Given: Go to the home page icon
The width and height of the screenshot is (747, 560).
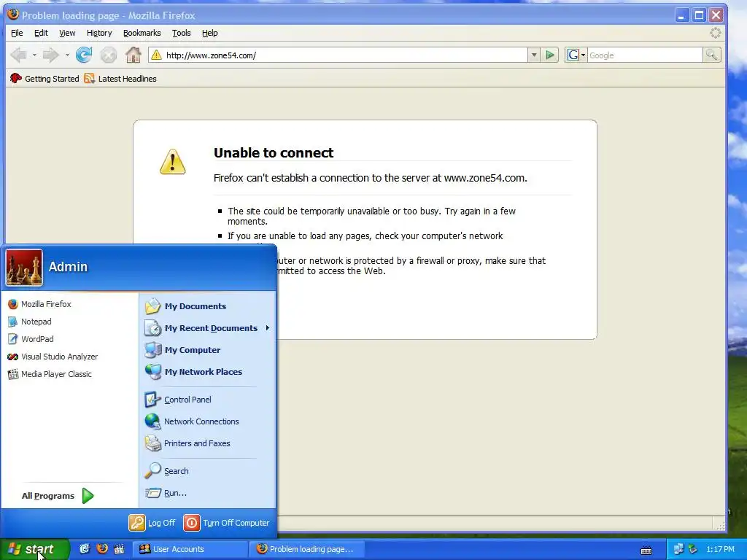Looking at the screenshot, I should point(133,55).
